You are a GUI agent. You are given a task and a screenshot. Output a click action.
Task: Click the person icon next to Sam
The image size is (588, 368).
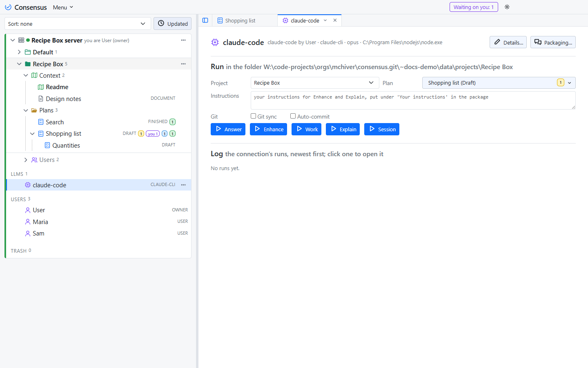pos(28,233)
